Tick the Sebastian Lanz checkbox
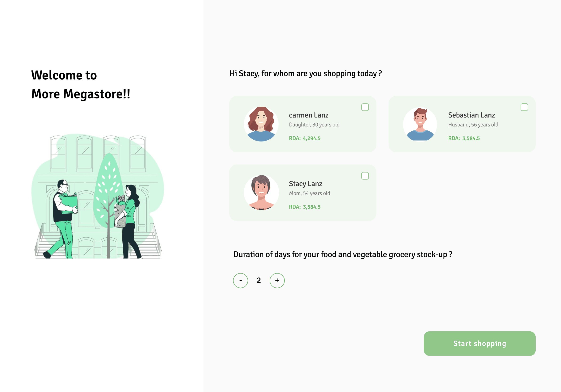 tap(524, 107)
